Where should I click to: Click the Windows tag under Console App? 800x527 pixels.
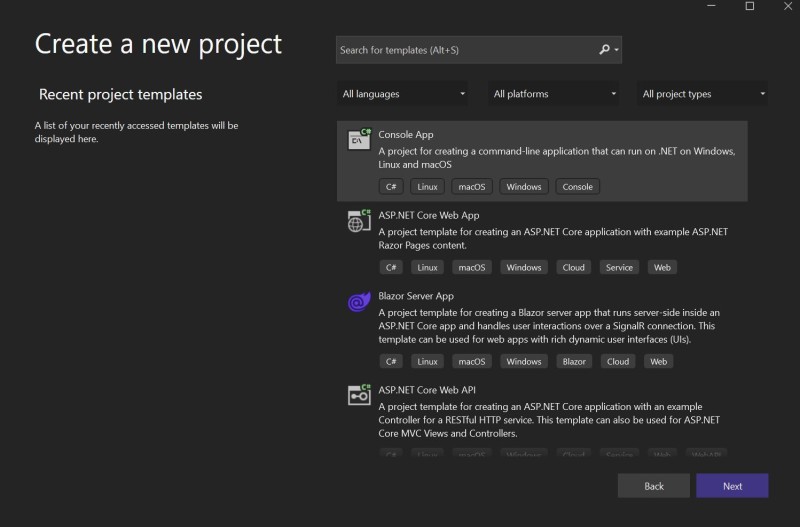click(x=523, y=187)
